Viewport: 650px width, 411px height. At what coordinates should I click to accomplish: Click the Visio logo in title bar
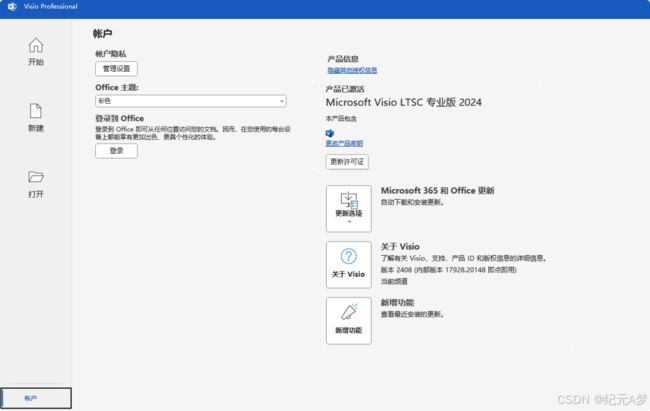pos(12,6)
